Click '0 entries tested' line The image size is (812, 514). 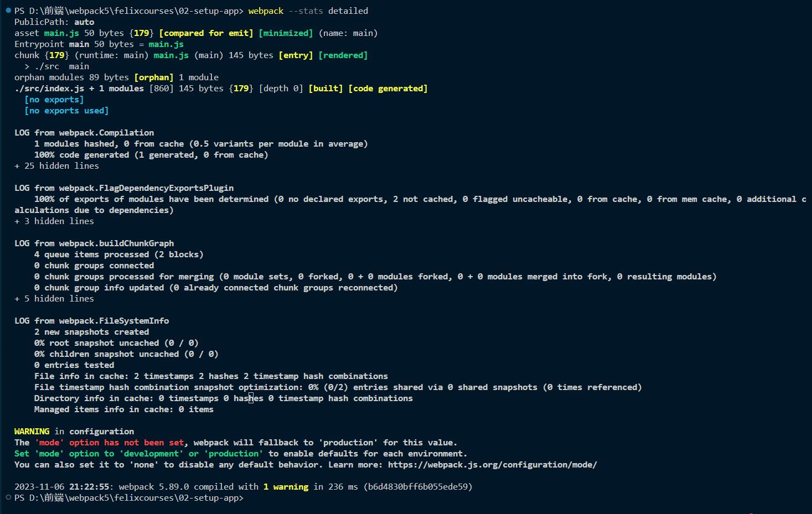coord(74,365)
